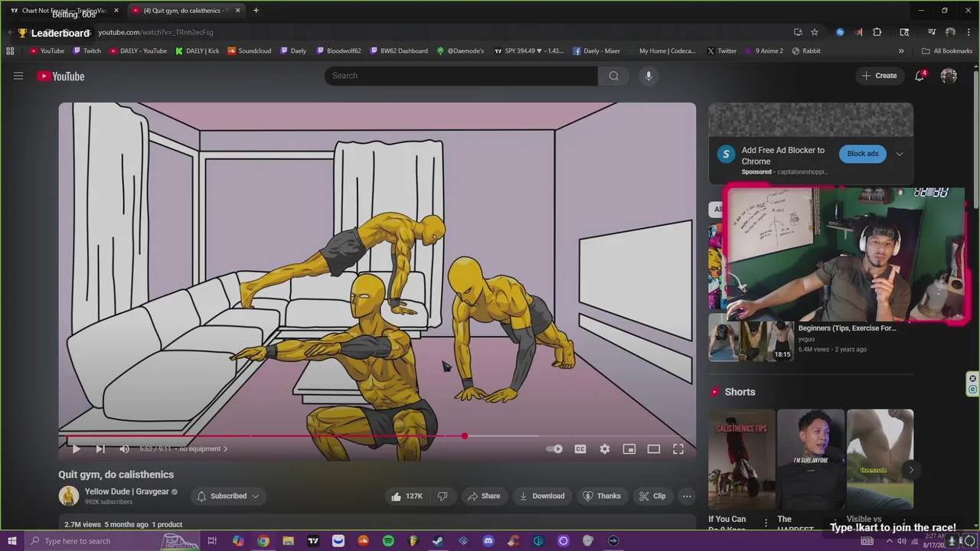Screen dimensions: 980x551
Task: Skip to the next video
Action: pos(100,449)
